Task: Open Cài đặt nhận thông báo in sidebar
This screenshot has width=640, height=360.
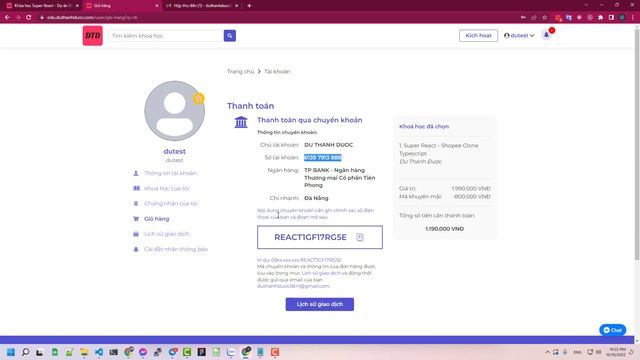Action: [x=176, y=249]
